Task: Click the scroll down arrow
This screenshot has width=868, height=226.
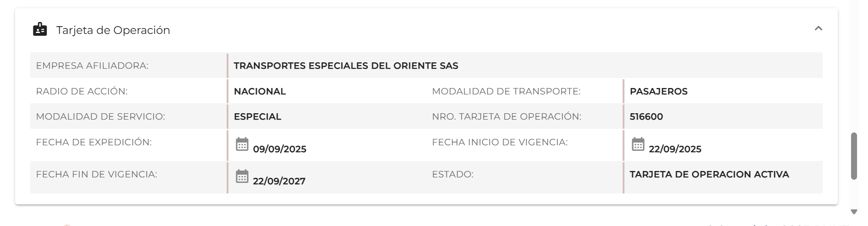Action: 853,212
